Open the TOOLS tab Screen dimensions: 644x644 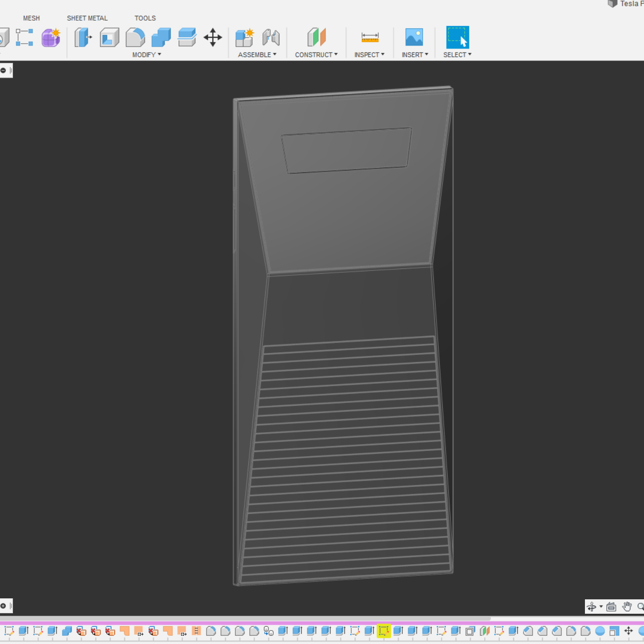[x=145, y=18]
